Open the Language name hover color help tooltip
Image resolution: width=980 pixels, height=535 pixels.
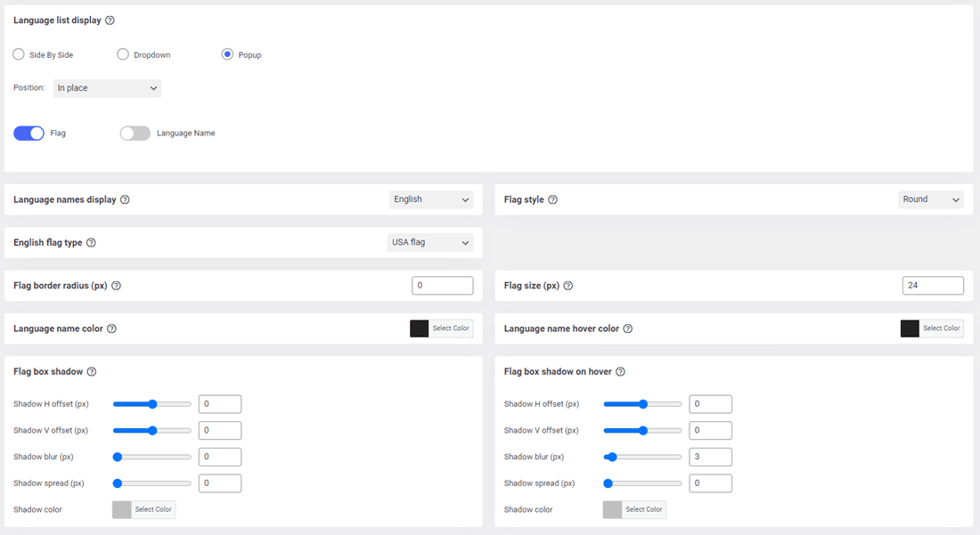(629, 328)
